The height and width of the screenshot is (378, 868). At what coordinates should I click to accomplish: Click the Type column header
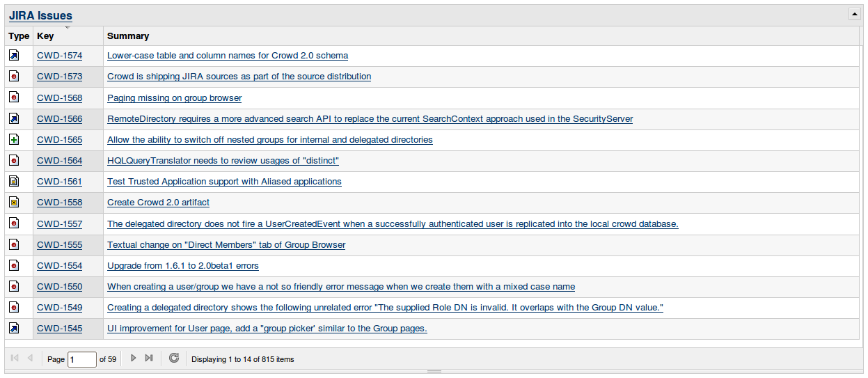click(19, 36)
